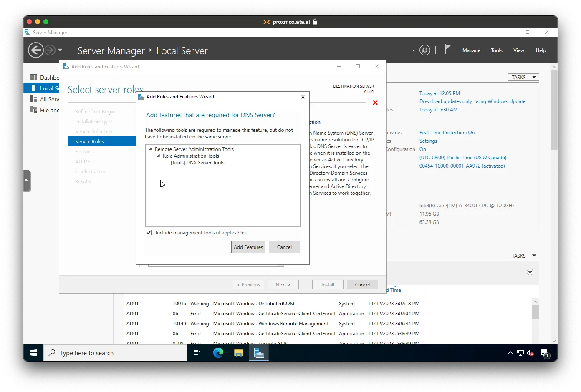Click the Server Manager forward arrow
This screenshot has height=392, width=581.
pos(50,50)
